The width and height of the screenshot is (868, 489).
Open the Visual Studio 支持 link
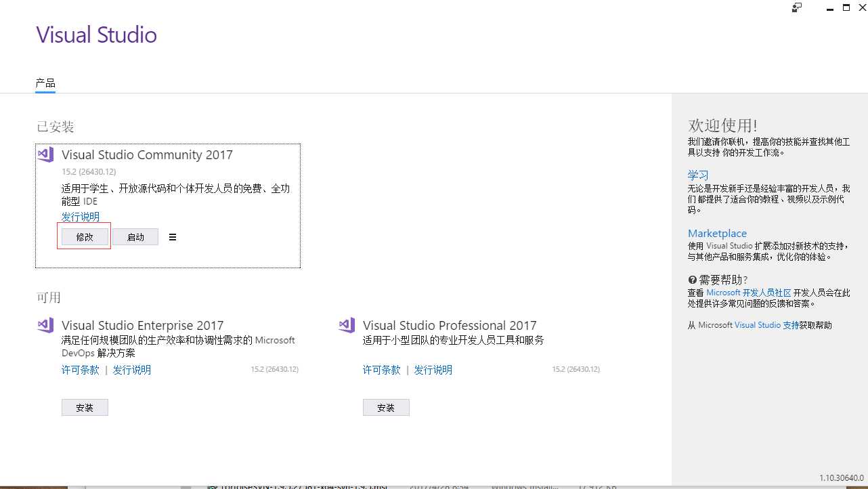(x=767, y=325)
